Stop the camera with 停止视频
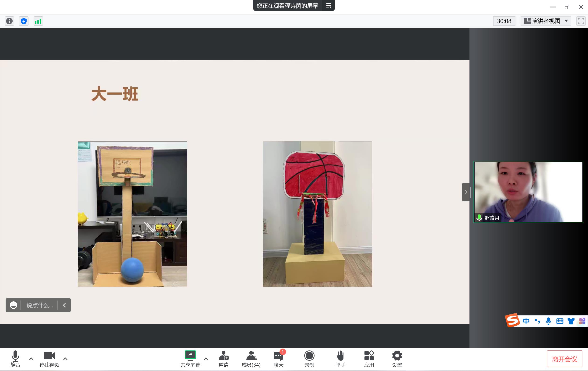Image resolution: width=588 pixels, height=371 pixels. tap(49, 359)
